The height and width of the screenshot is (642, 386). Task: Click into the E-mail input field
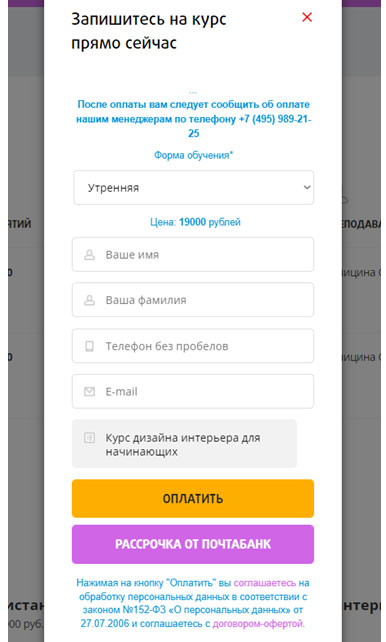[x=193, y=391]
